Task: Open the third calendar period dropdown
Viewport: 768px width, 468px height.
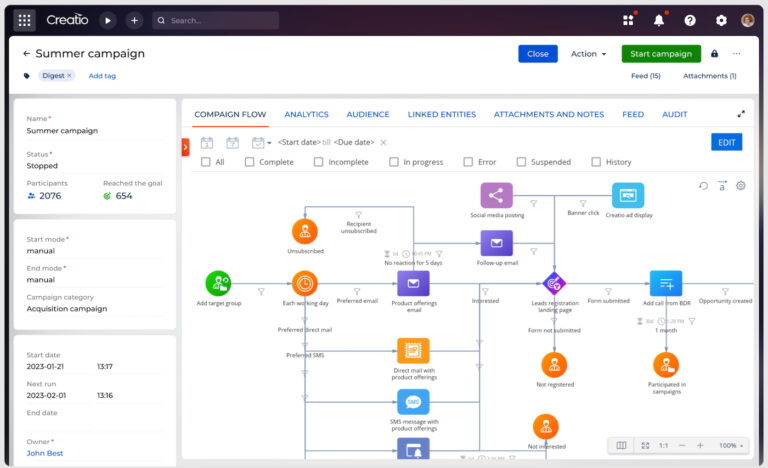Action: [261, 143]
